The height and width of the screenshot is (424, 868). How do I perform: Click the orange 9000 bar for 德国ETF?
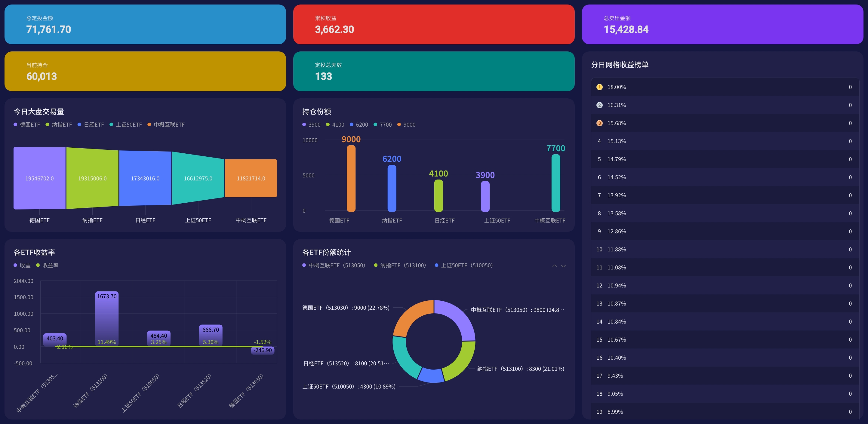351,179
